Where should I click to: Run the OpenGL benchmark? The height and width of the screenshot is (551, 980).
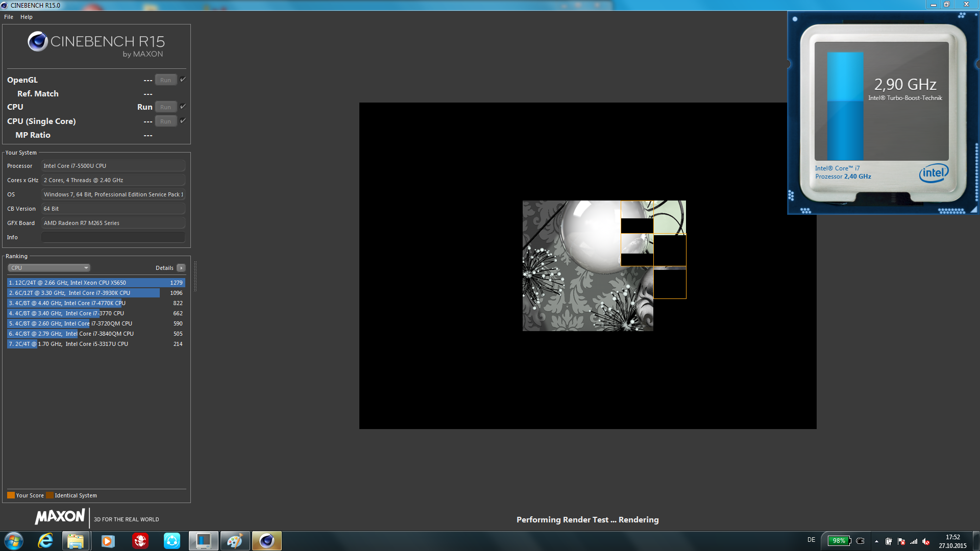point(166,80)
